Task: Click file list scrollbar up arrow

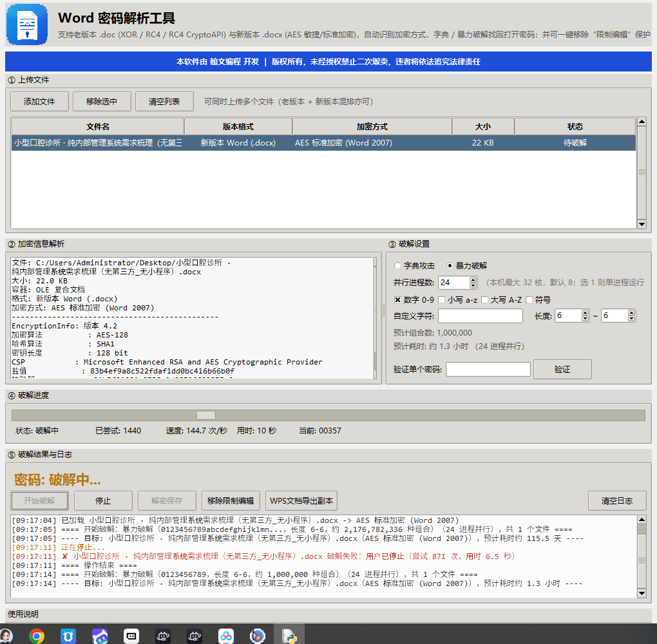Action: point(642,122)
